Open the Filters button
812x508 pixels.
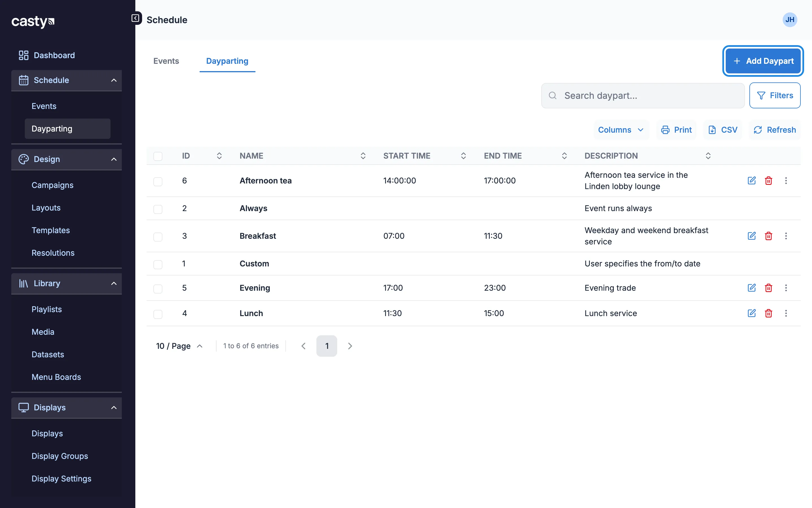tap(775, 95)
